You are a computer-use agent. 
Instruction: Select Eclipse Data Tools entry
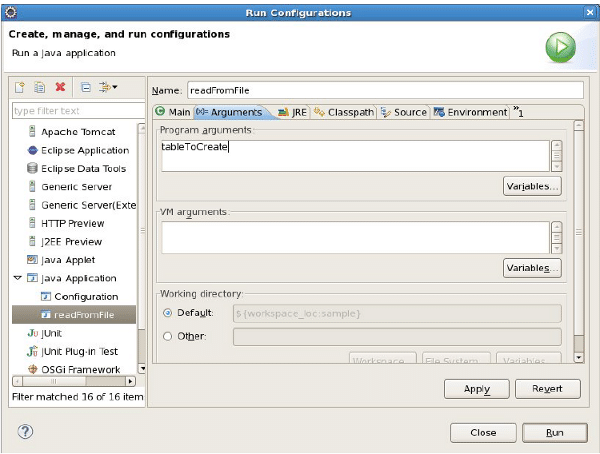click(83, 169)
